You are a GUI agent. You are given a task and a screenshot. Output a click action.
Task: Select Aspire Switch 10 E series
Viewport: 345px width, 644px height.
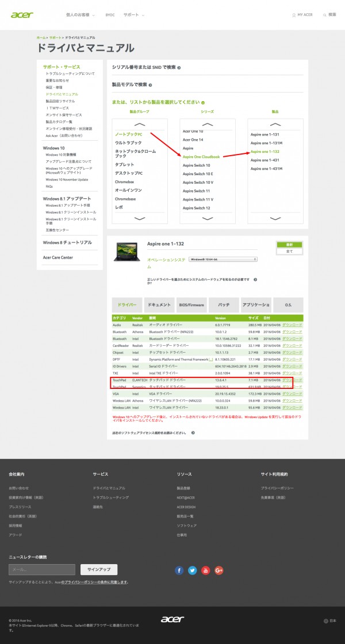tap(197, 173)
